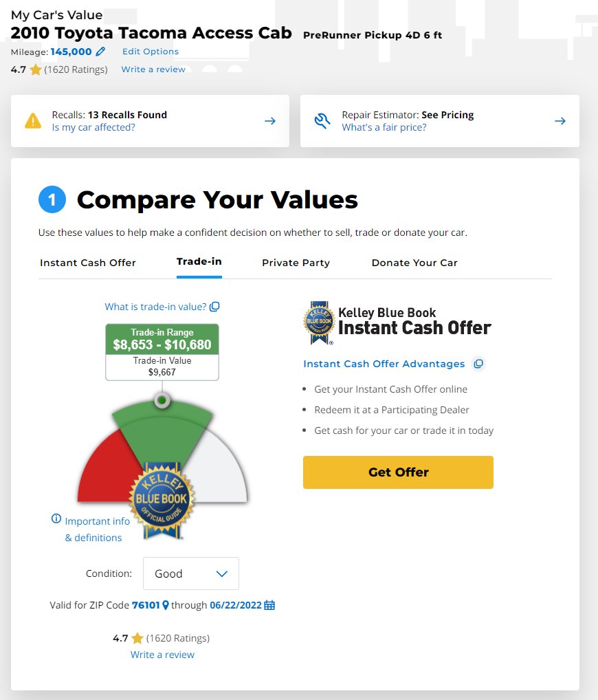This screenshot has width=598, height=700.
Task: Open the Condition dropdown showing Good
Action: pyautogui.click(x=191, y=573)
